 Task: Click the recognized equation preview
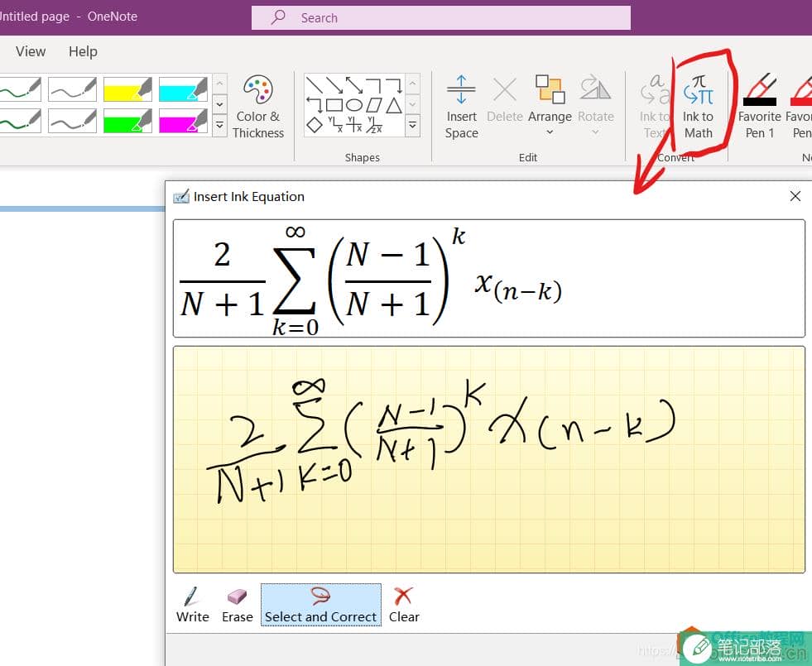[489, 279]
